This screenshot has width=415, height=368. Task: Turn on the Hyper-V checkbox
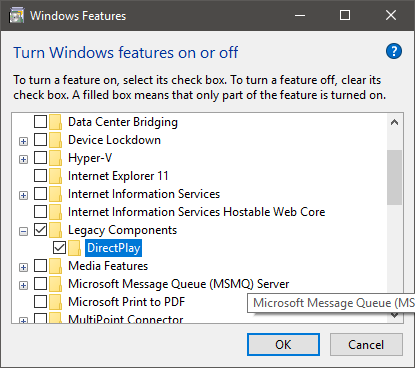pyautogui.click(x=40, y=158)
